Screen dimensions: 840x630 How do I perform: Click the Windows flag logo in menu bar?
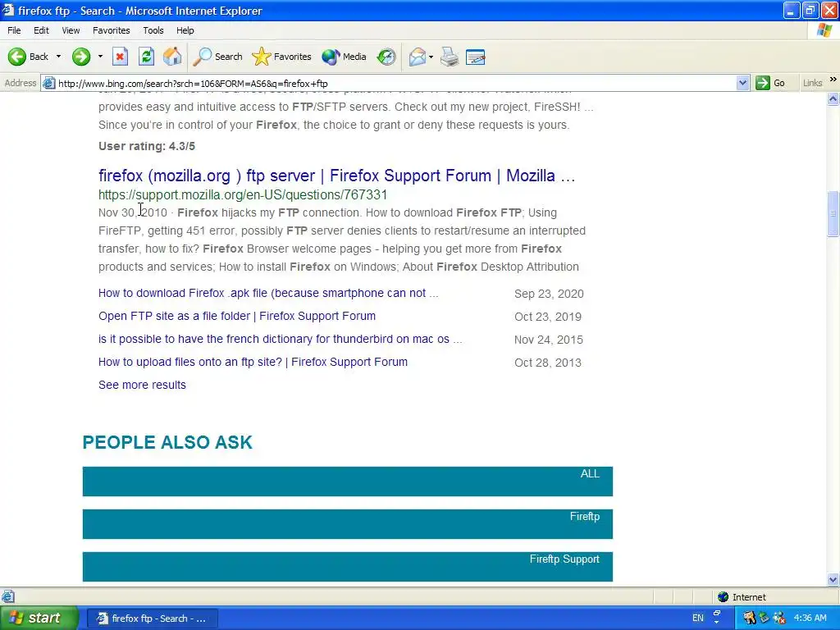coord(824,30)
